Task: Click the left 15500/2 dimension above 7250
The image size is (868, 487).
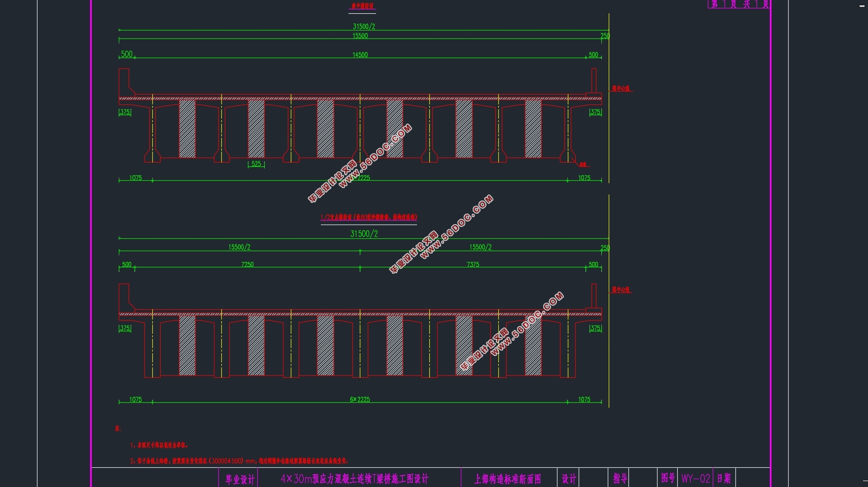Action: pyautogui.click(x=239, y=247)
